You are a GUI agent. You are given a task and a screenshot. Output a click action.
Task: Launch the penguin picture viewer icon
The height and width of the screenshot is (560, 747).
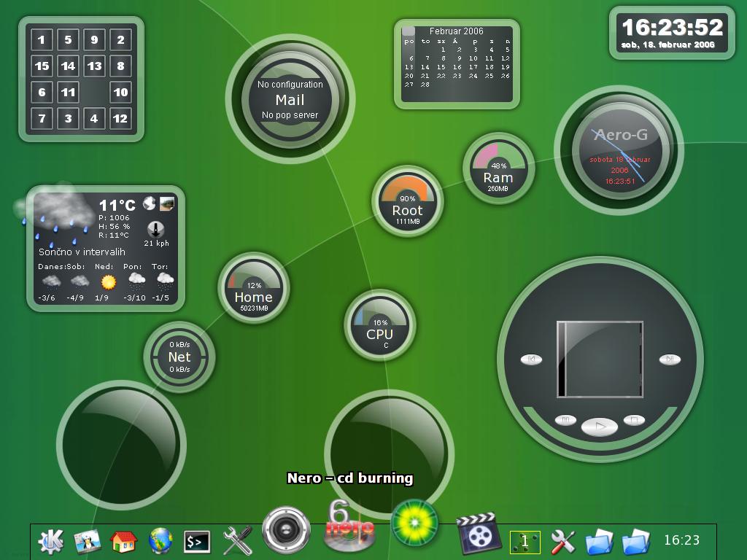(x=88, y=542)
